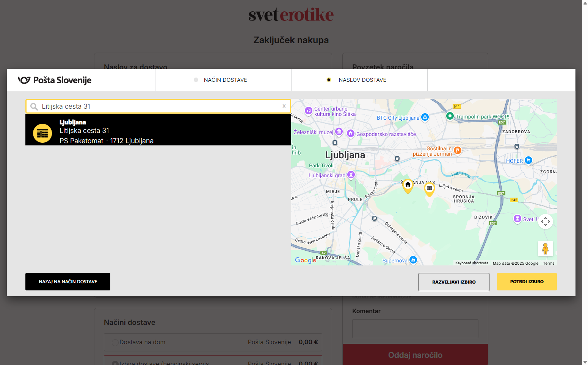This screenshot has height=365, width=588.
Task: Click BTC City Ljubljana map marker
Action: coord(425,117)
